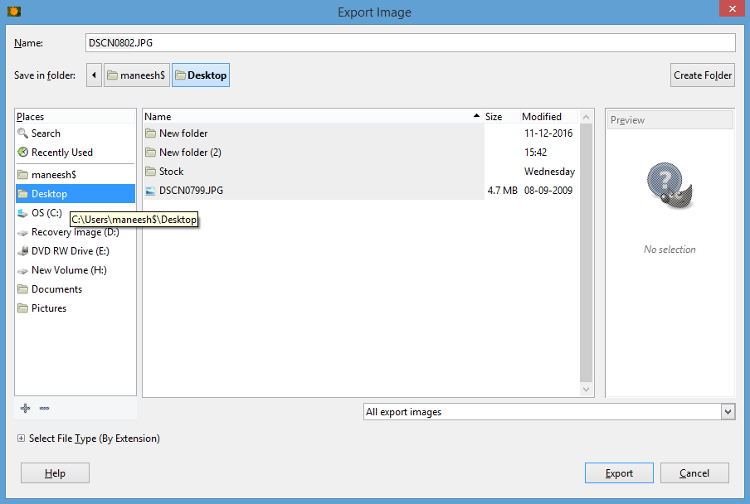Click the Search places icon
Image resolution: width=750 pixels, height=504 pixels.
click(22, 133)
